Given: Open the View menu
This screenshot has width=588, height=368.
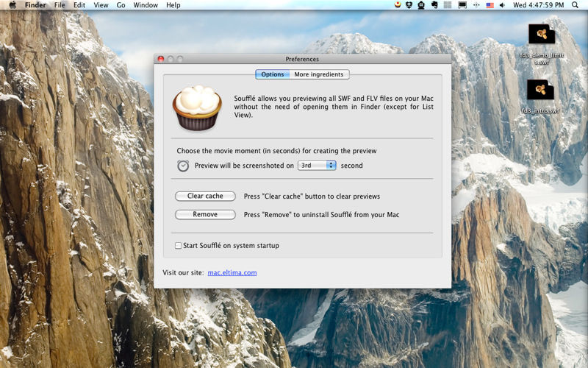Looking at the screenshot, I should tap(101, 5).
